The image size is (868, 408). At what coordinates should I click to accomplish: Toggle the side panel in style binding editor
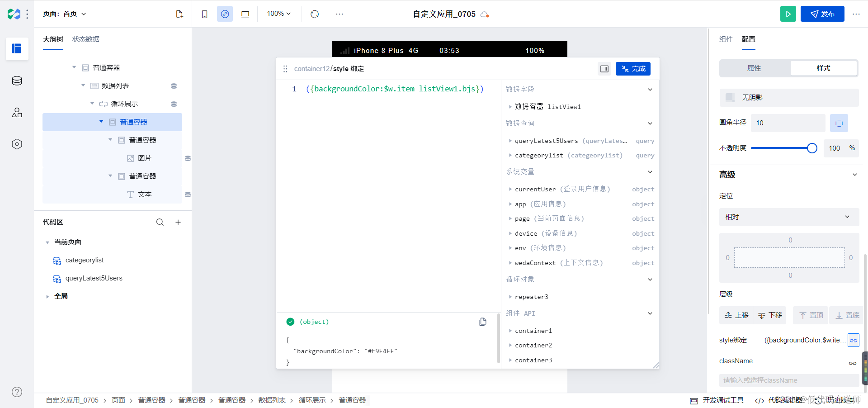[604, 69]
